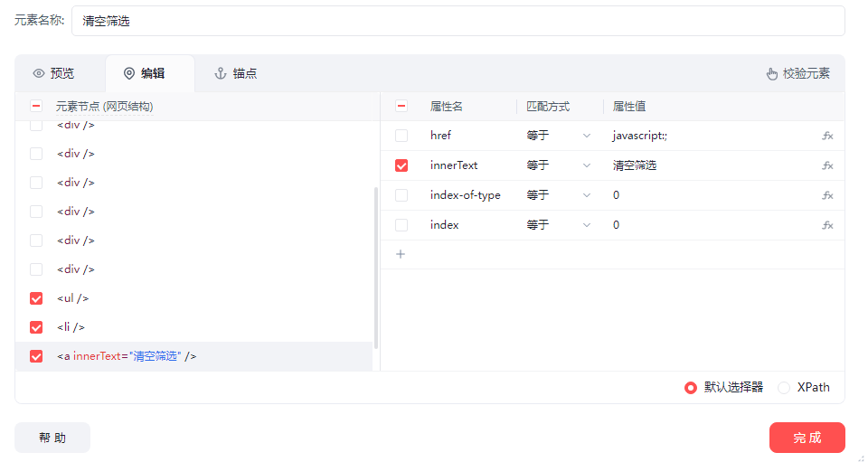Click the 帮助 button
Viewport: 868px width, 462px height.
tap(52, 438)
